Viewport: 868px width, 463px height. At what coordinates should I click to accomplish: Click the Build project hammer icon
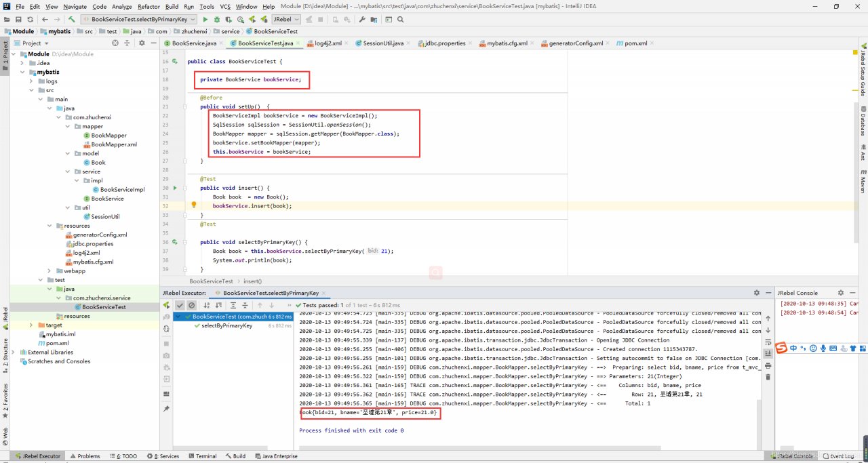pos(71,20)
